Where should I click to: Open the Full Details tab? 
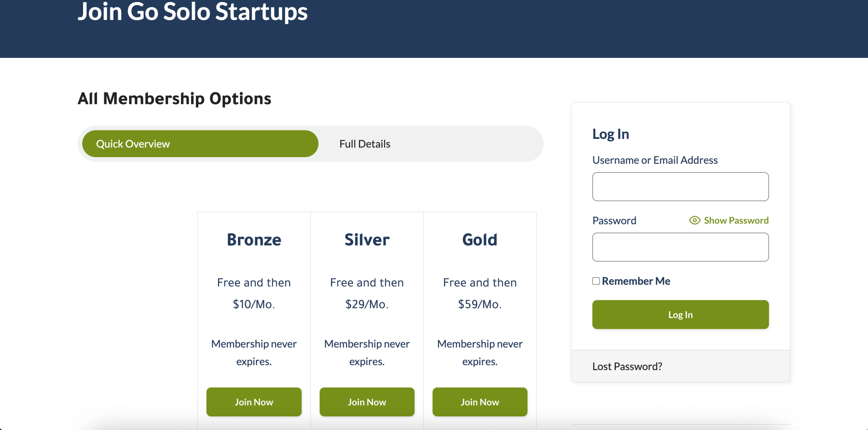(x=365, y=144)
